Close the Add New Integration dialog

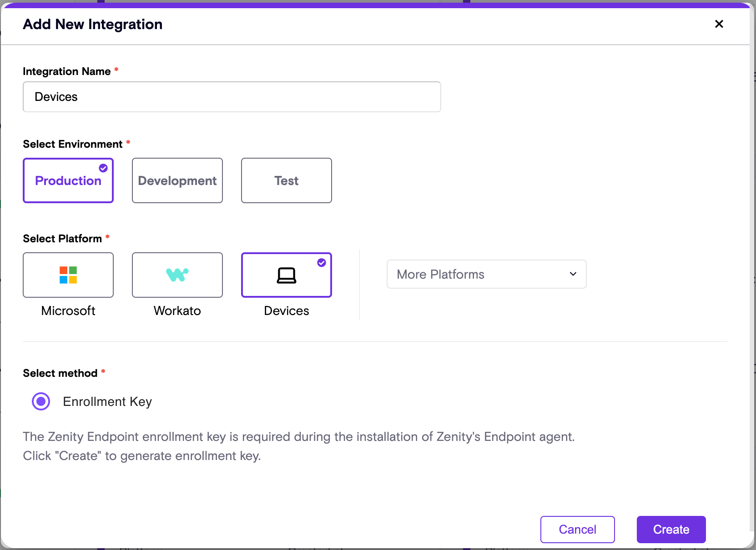[x=719, y=24]
